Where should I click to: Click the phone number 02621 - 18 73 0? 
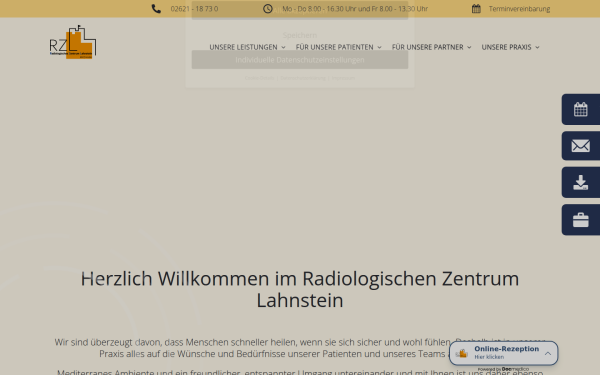pos(194,9)
